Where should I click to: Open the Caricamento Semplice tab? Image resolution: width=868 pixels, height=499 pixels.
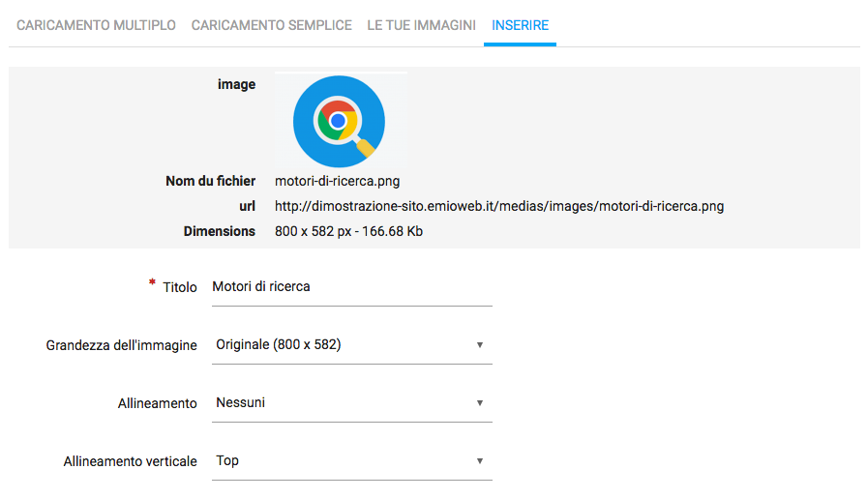[271, 25]
